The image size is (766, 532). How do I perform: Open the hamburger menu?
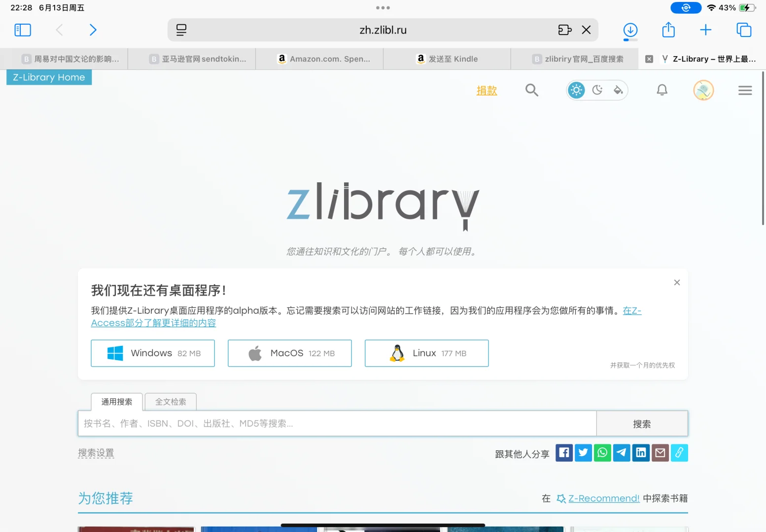[745, 90]
